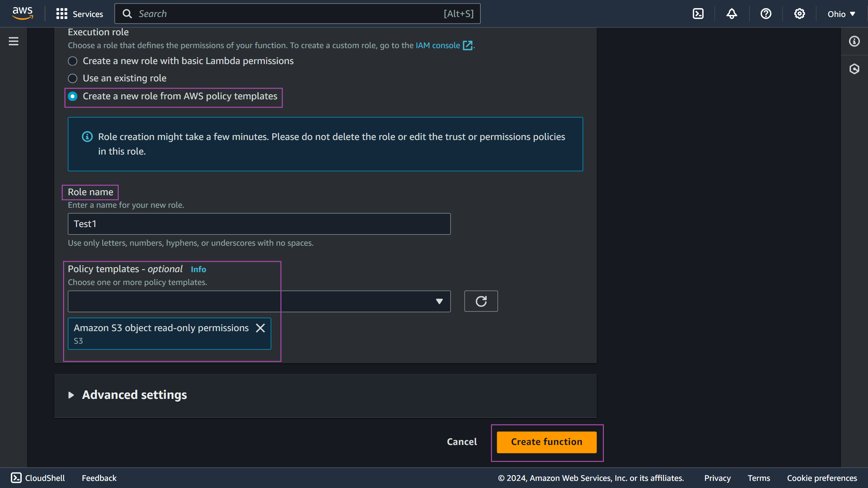Select Create a new role with basic Lambda permissions
Image resolution: width=868 pixels, height=488 pixels.
pyautogui.click(x=73, y=61)
